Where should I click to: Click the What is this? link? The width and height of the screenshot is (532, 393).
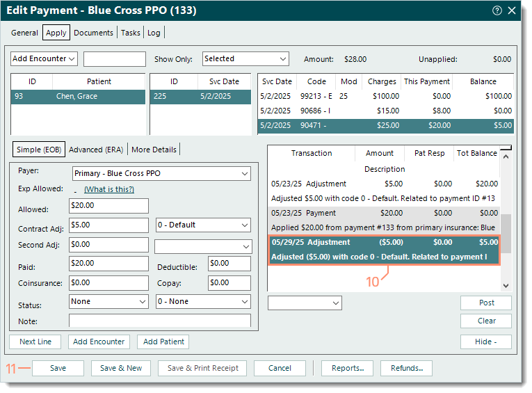click(109, 189)
